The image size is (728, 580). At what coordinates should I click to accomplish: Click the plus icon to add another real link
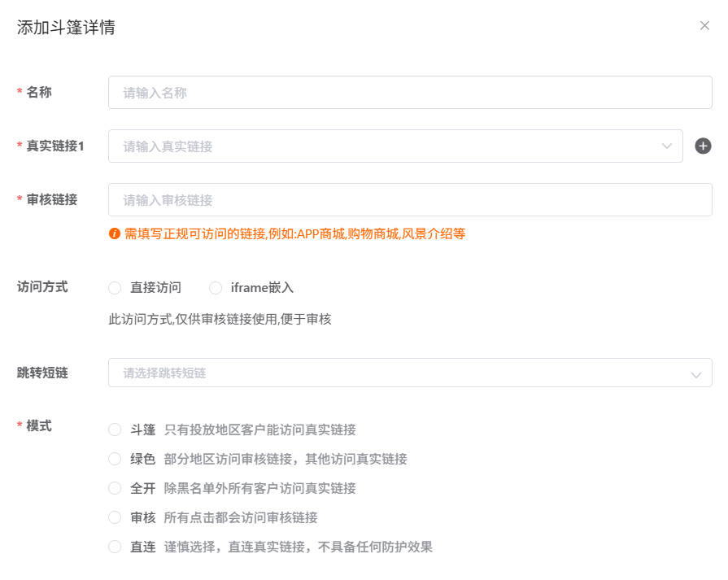[703, 146]
